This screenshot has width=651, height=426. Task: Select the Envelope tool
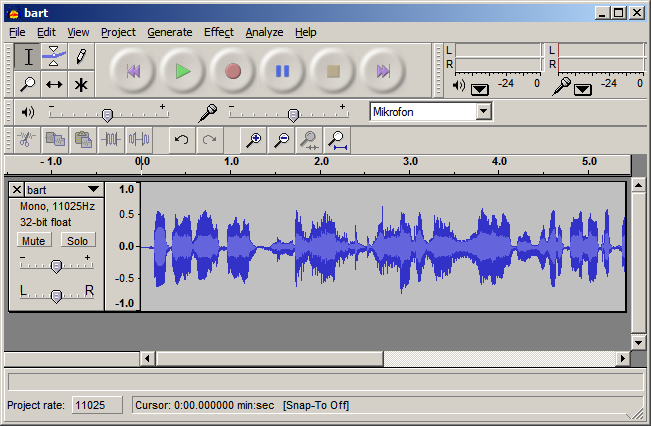coord(54,56)
